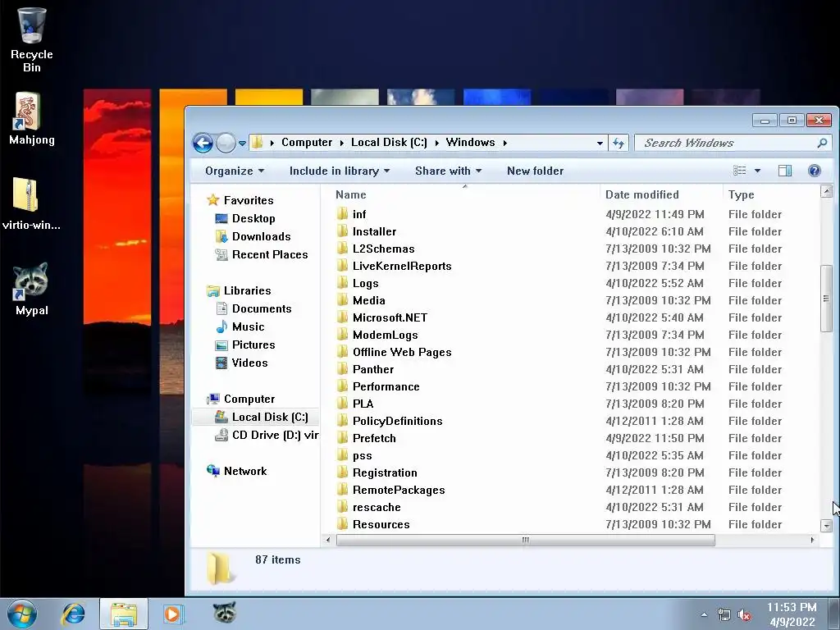Open the view options dropdown arrow

coord(757,171)
